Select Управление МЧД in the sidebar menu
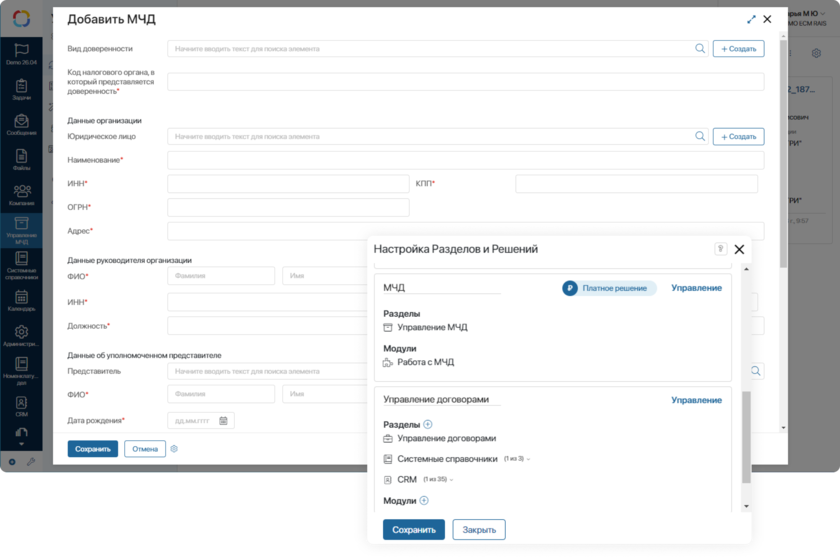840x560 pixels. click(x=22, y=229)
